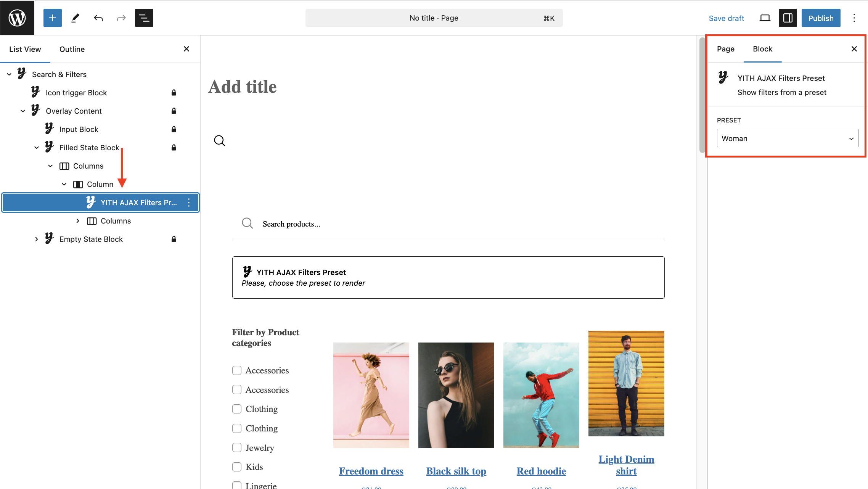Select the Tools pencil icon
Viewport: 868px width, 489px height.
point(76,18)
